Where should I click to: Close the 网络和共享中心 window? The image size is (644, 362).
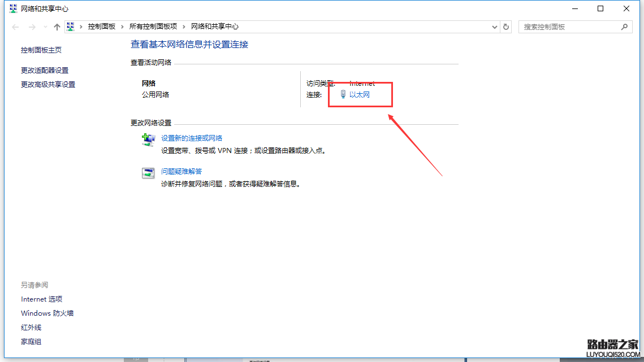tap(626, 8)
